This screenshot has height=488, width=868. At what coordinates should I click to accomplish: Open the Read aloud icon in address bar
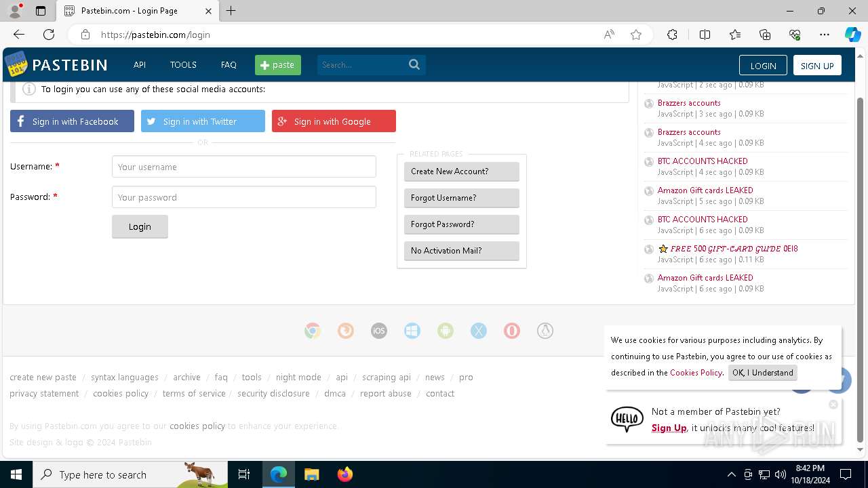(609, 35)
